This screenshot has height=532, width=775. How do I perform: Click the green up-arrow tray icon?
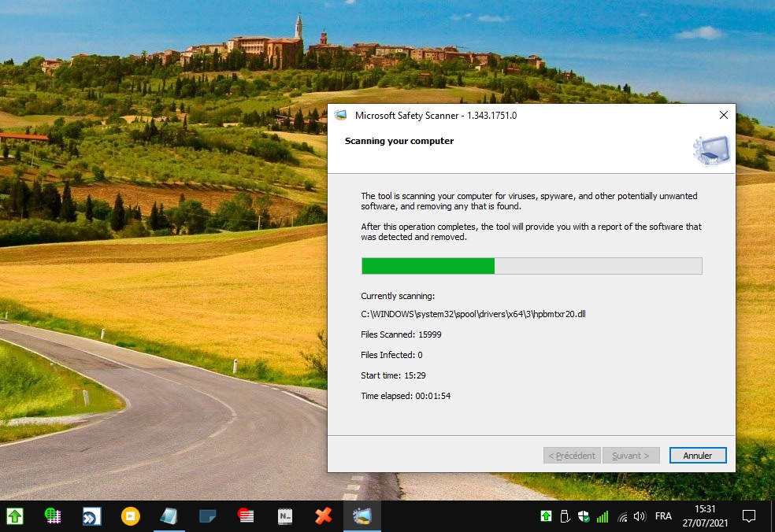coord(546,516)
